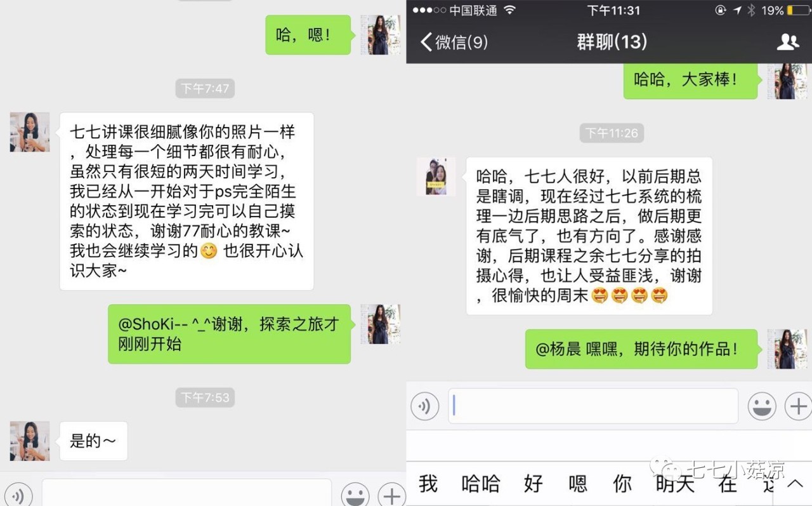Tap the @ShoKi-- reply message bubble
The image size is (812, 506).
(229, 334)
